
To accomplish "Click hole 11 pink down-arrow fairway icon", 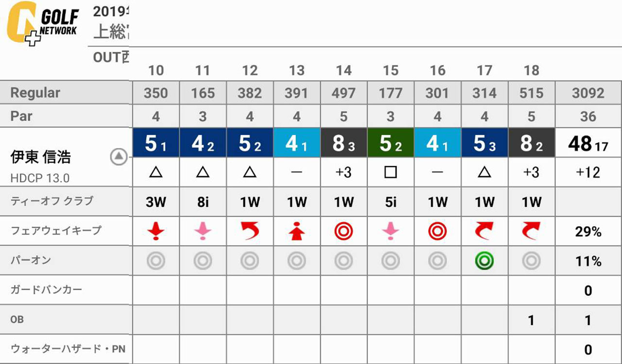I will 203,232.
